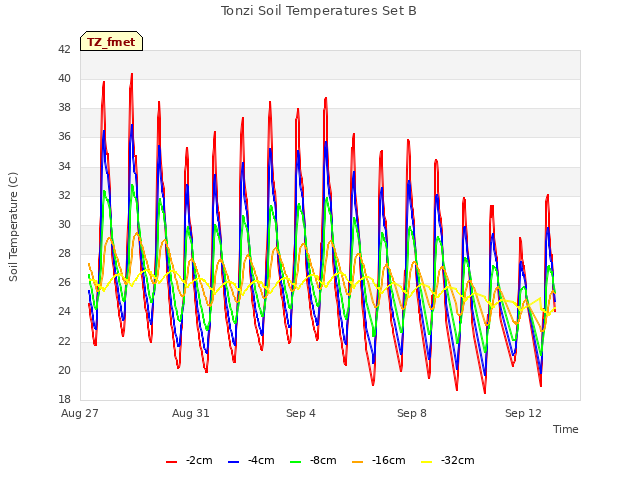Click the 32 y-axis tick label
The height and width of the screenshot is (480, 640).
coord(64,195)
